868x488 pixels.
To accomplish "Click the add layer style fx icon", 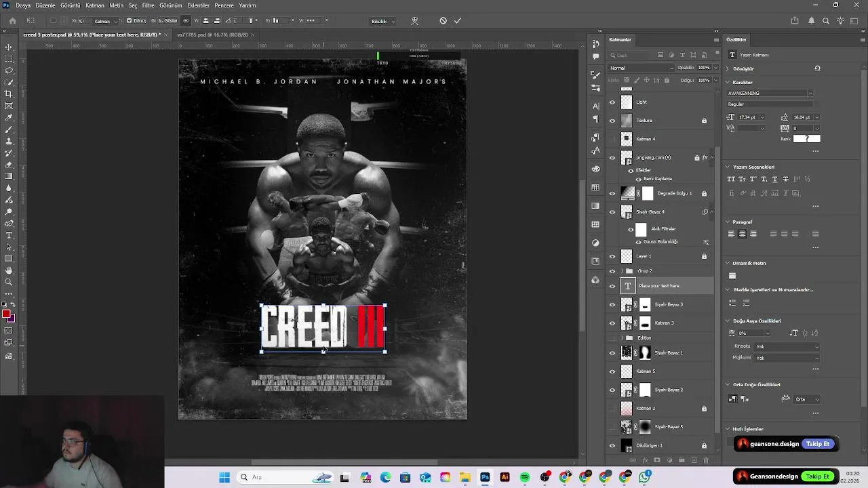I will (645, 460).
